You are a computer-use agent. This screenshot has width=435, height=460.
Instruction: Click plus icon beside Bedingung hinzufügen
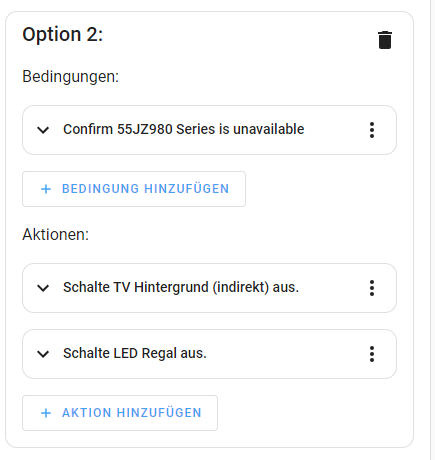click(x=46, y=189)
